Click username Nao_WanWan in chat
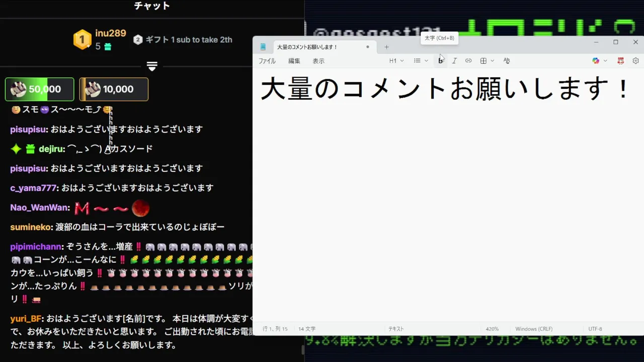Screen dimensions: 644x362 39,208
